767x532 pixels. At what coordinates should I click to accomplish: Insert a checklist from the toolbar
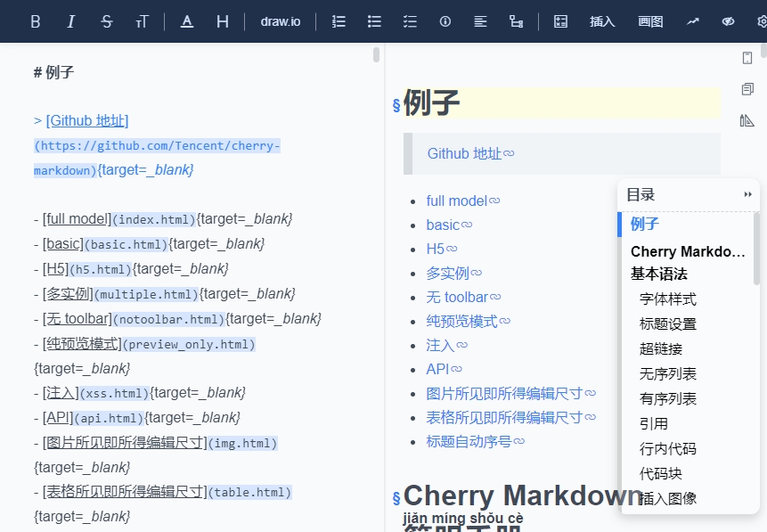coord(410,21)
